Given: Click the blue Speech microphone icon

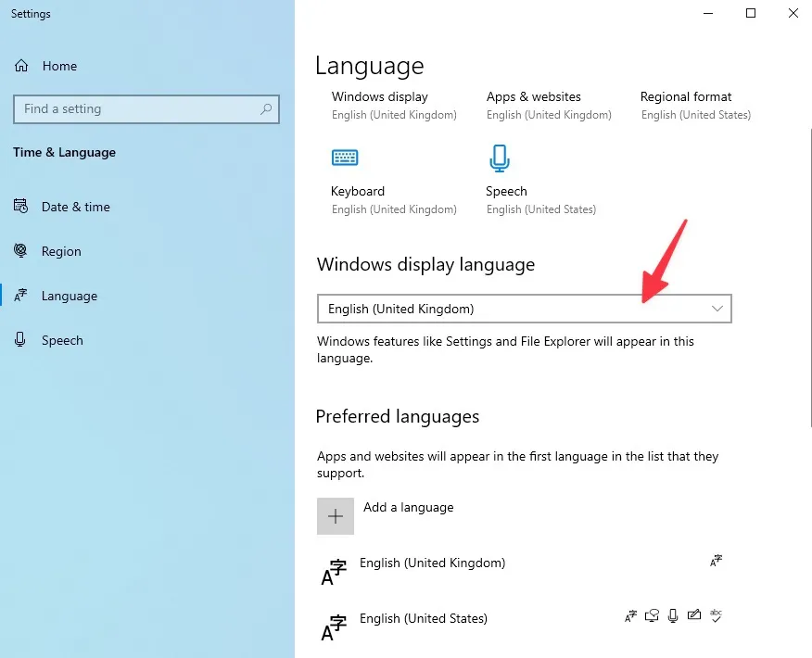Looking at the screenshot, I should click(500, 158).
